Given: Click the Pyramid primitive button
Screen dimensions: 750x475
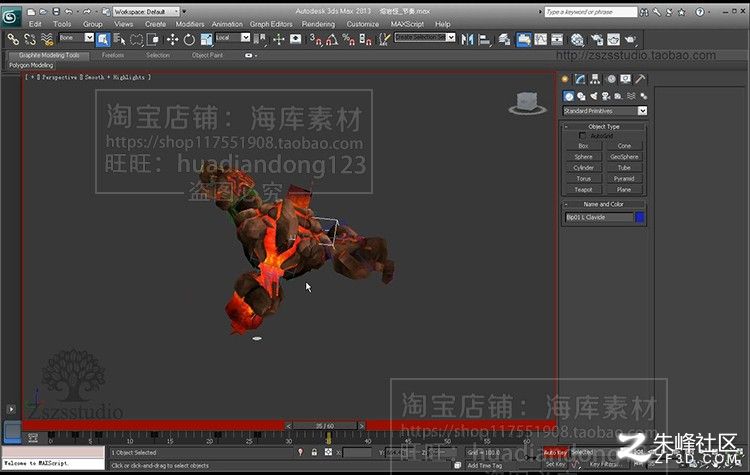Looking at the screenshot, I should click(x=624, y=179).
